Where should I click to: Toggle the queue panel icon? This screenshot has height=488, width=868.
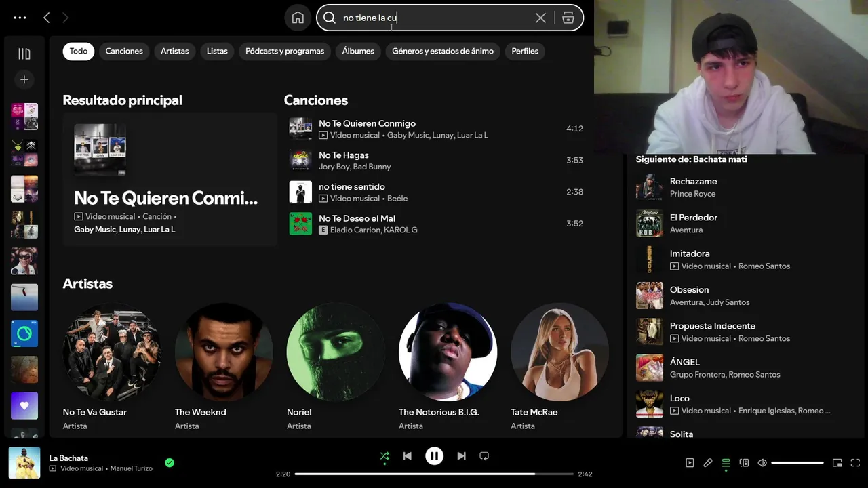(x=726, y=463)
